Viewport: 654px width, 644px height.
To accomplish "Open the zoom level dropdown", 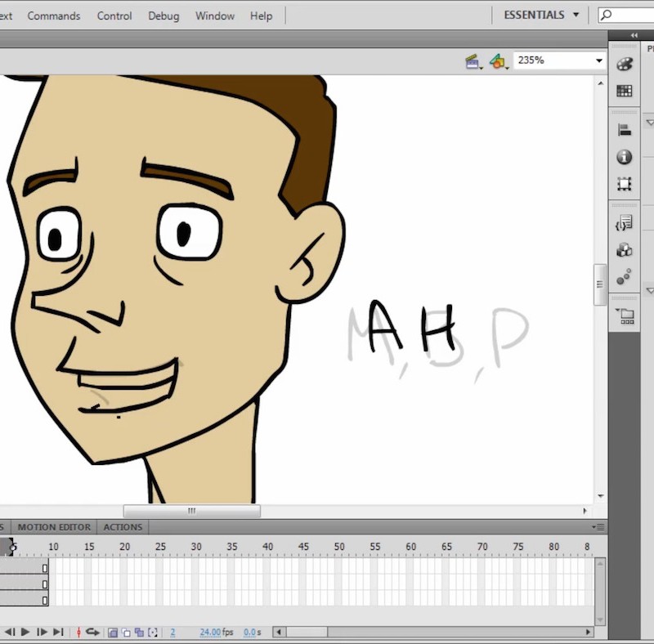I will pos(599,60).
